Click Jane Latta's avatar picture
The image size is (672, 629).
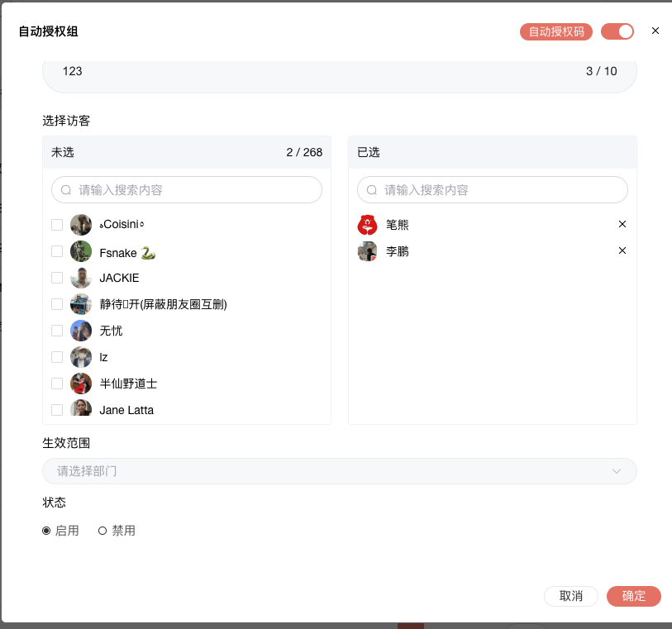point(80,409)
